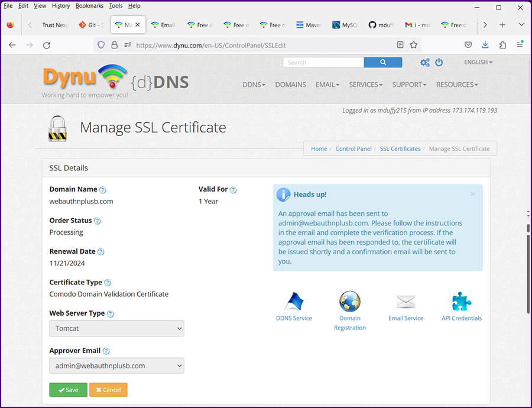Click the help icon beside Web Server Type
Viewport: 532px width, 408px height.
(111, 314)
